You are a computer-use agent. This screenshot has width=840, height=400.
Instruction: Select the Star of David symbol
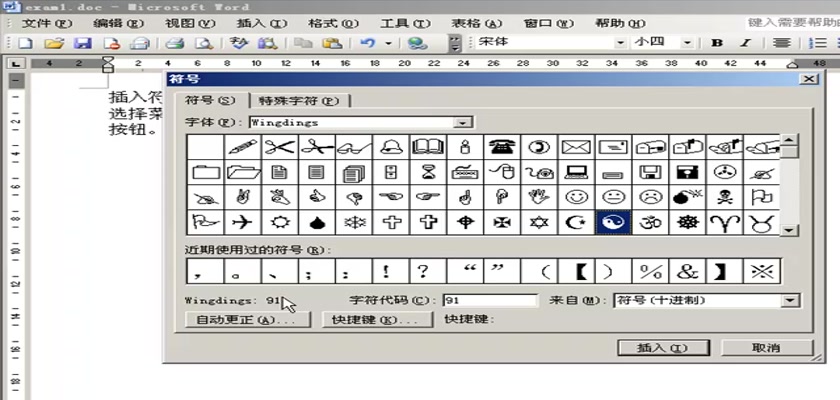(539, 222)
